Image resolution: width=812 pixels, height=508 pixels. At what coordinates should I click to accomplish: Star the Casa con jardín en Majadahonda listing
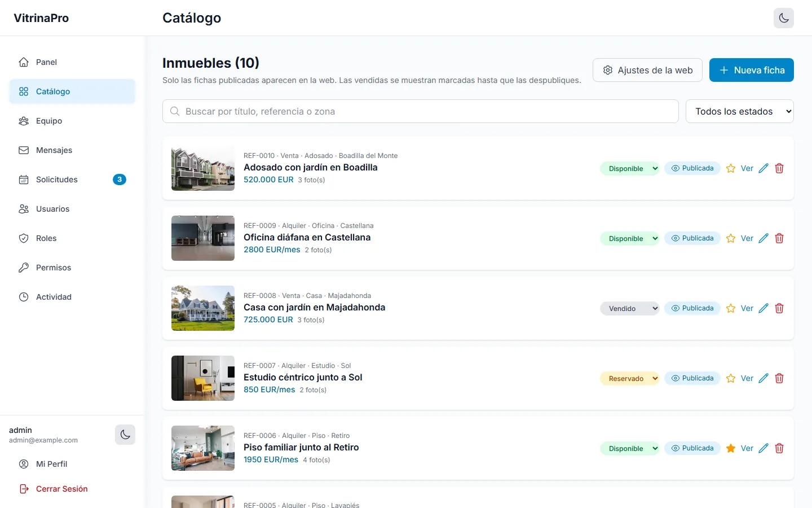tap(731, 308)
